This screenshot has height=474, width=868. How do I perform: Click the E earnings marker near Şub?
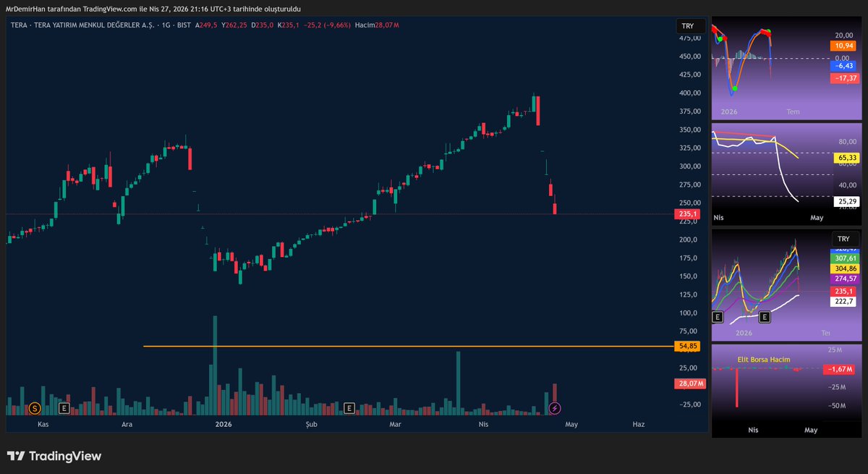(x=350, y=408)
